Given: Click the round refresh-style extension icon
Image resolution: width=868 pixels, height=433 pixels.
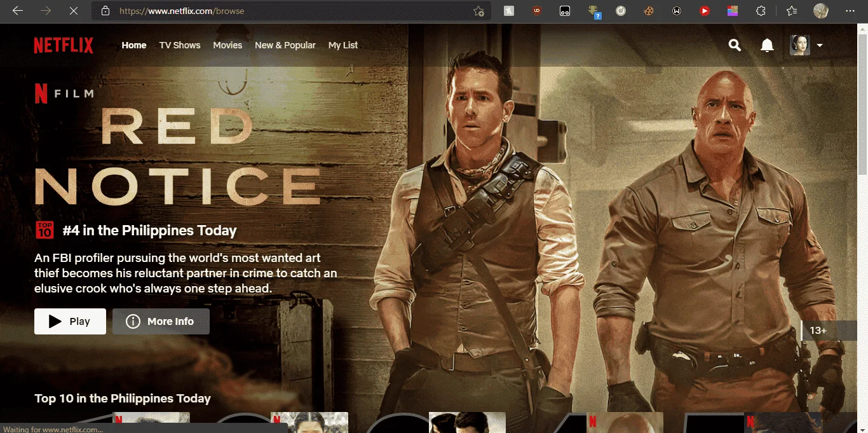Looking at the screenshot, I should [621, 11].
